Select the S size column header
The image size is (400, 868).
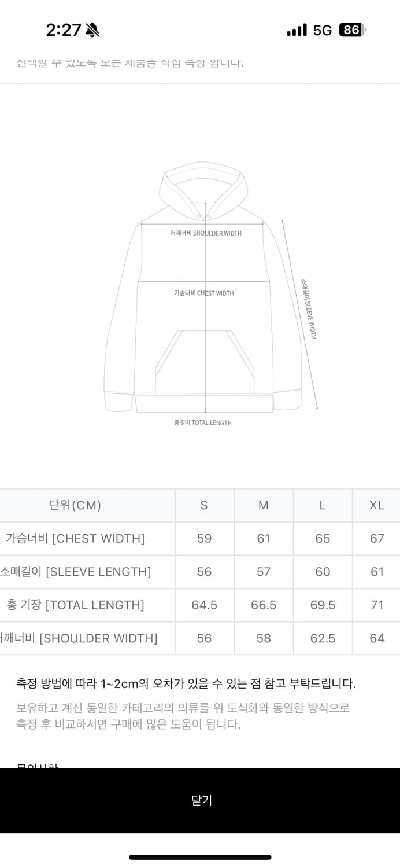(204, 505)
